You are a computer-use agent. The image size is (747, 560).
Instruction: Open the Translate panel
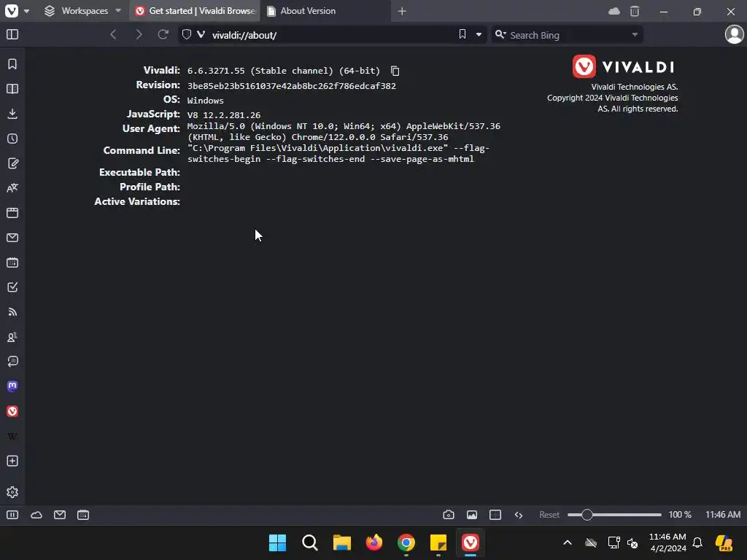(x=12, y=188)
